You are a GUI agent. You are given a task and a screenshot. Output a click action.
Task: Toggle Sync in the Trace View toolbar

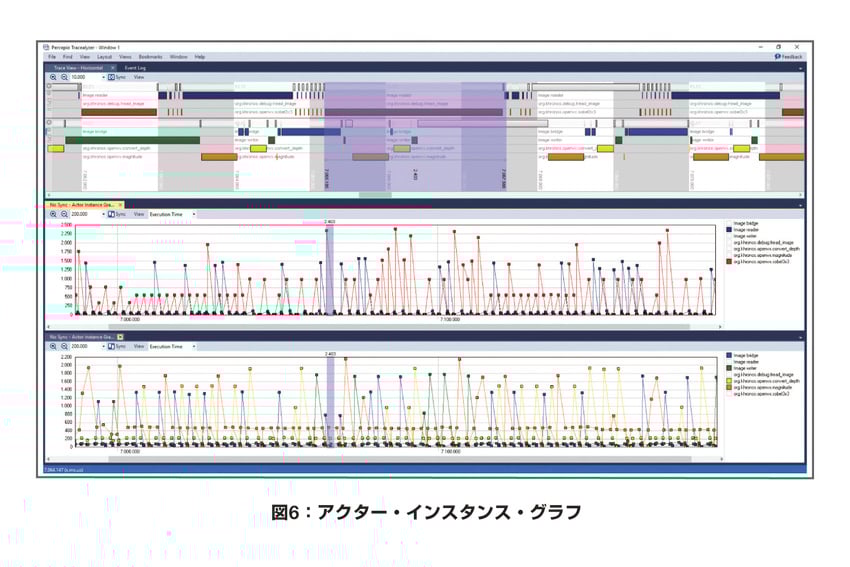coord(116,77)
